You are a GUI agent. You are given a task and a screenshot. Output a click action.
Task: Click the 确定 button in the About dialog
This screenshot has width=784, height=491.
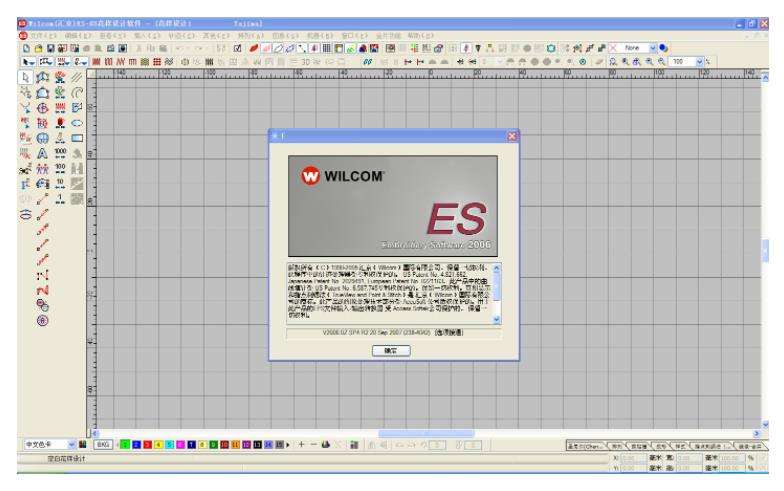pos(392,351)
